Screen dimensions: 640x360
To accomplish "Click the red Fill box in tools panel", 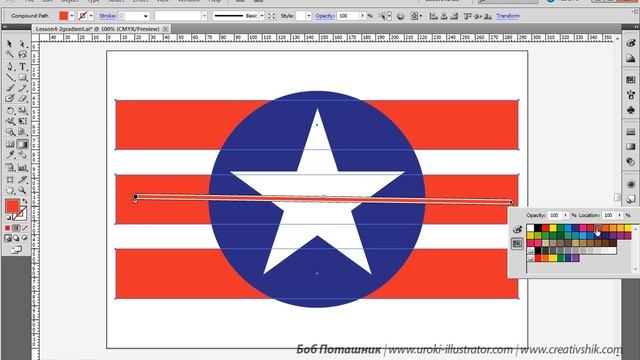I will (12, 206).
